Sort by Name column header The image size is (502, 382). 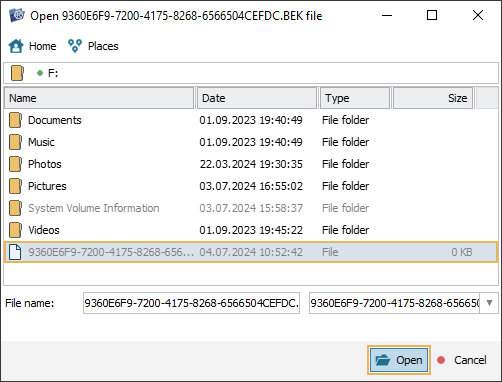pos(99,98)
